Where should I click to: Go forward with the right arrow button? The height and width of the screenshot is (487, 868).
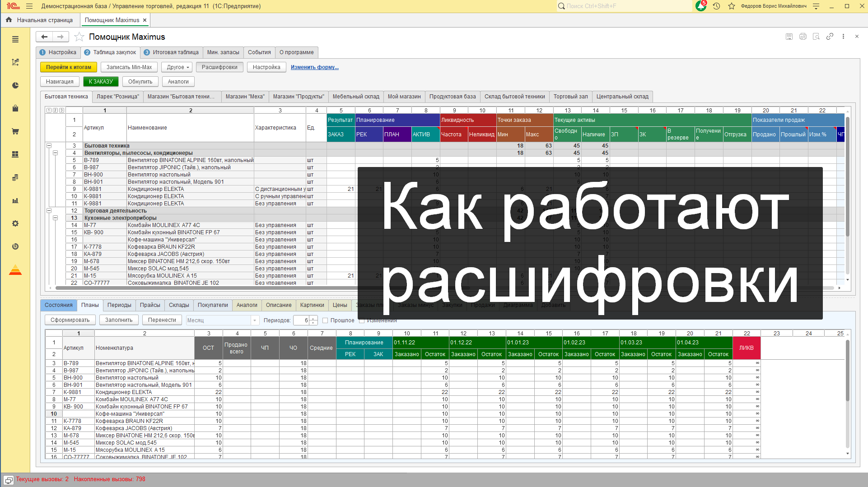[61, 37]
